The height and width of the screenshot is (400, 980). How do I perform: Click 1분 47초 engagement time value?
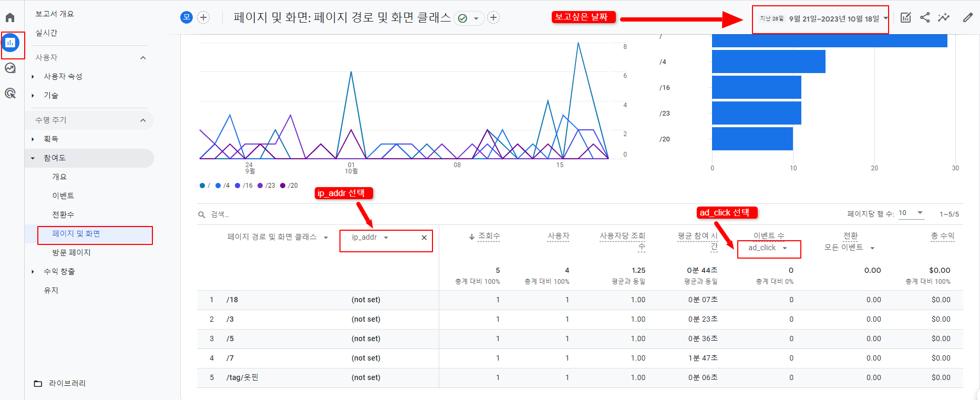click(703, 358)
